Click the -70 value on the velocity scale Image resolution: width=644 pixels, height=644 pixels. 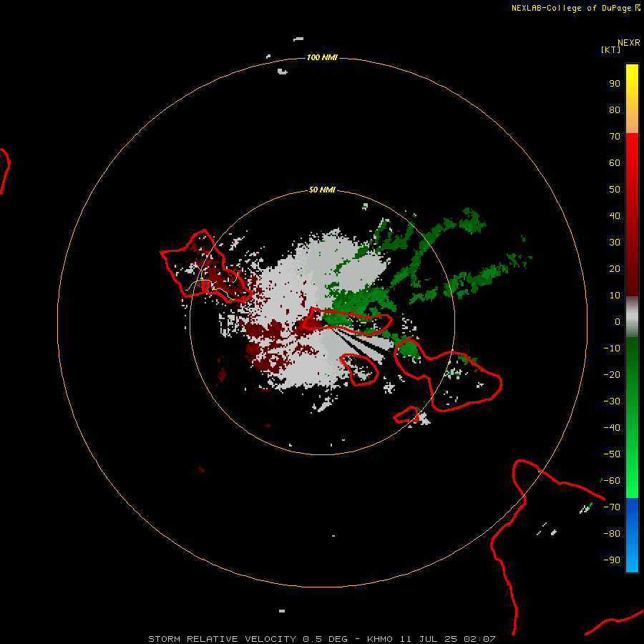612,507
